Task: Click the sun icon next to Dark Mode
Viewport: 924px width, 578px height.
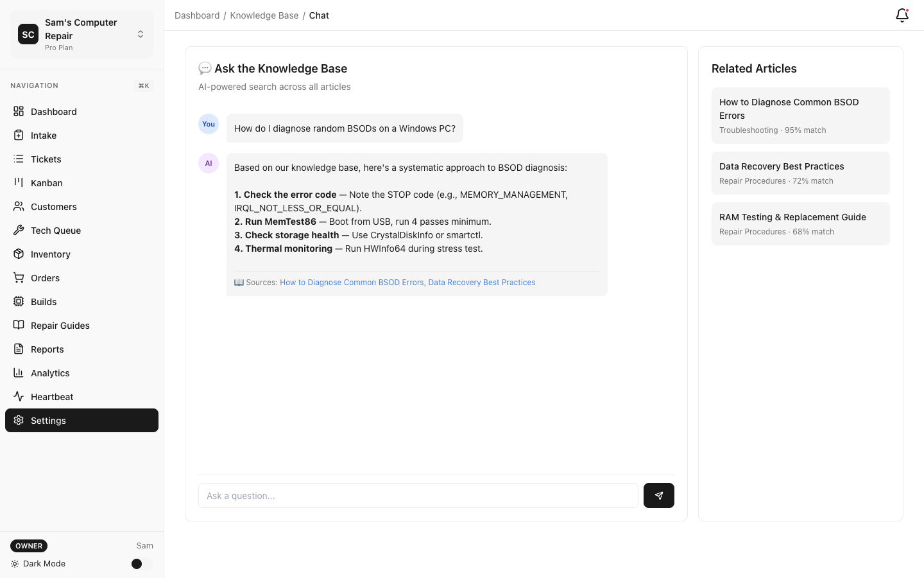Action: (14, 563)
